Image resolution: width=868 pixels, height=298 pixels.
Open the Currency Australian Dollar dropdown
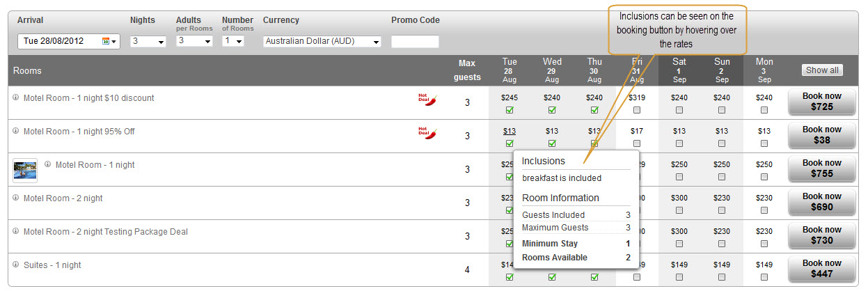click(322, 42)
